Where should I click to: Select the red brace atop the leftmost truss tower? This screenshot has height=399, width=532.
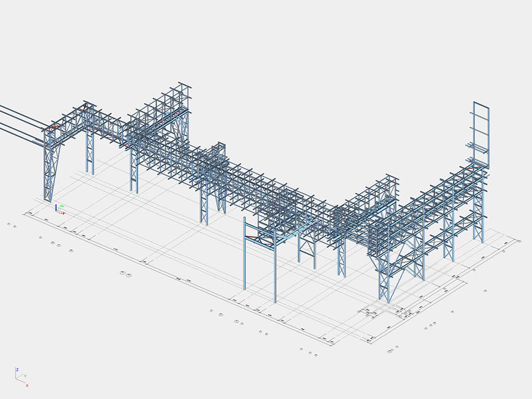point(52,127)
